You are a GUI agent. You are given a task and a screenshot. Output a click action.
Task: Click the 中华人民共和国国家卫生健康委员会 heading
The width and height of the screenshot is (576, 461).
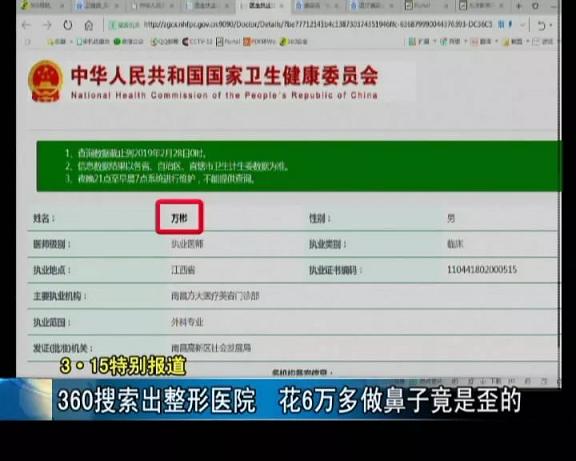[224, 75]
